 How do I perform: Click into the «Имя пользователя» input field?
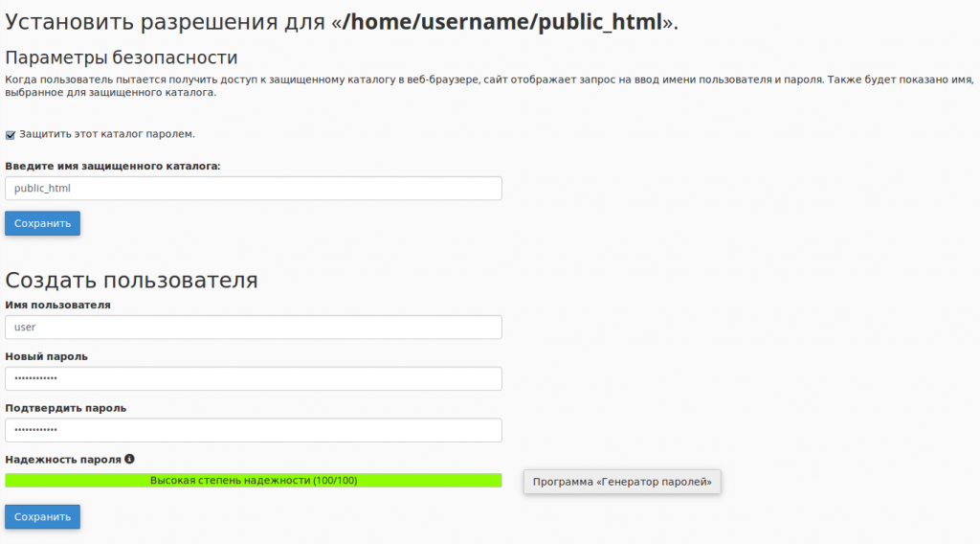[253, 327]
